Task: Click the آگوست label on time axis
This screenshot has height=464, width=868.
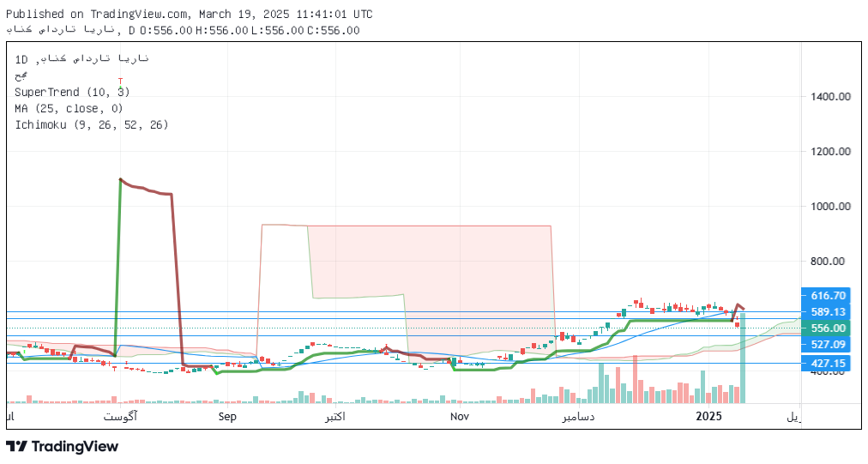Action: pos(120,416)
